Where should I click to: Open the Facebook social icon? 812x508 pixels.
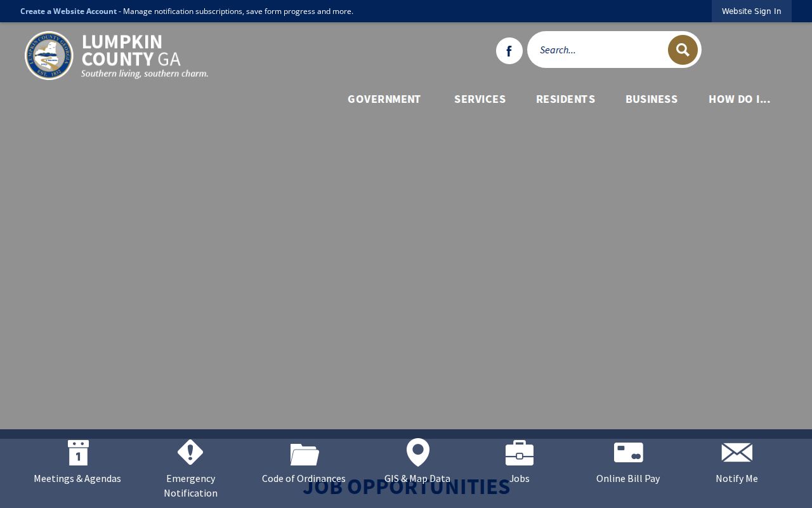(x=509, y=51)
